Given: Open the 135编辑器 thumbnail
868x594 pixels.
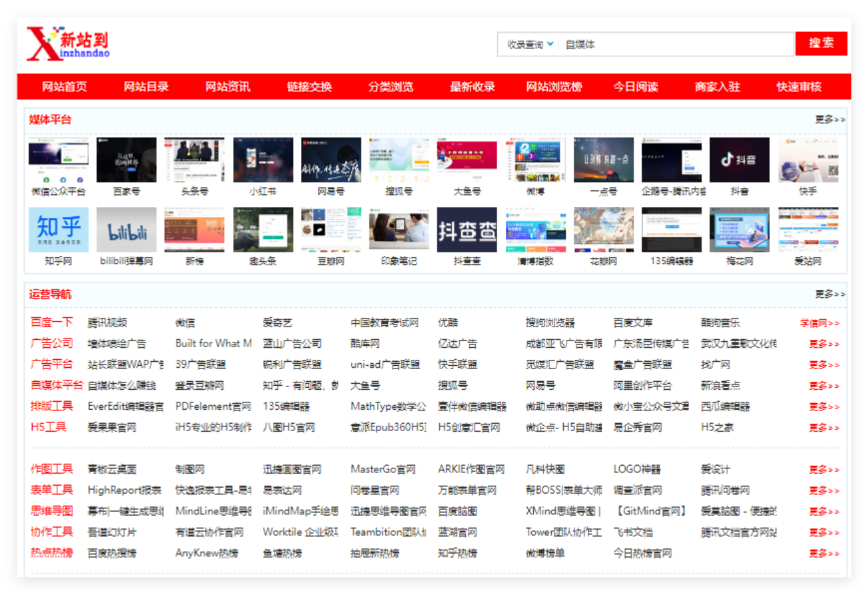Looking at the screenshot, I should point(671,229).
